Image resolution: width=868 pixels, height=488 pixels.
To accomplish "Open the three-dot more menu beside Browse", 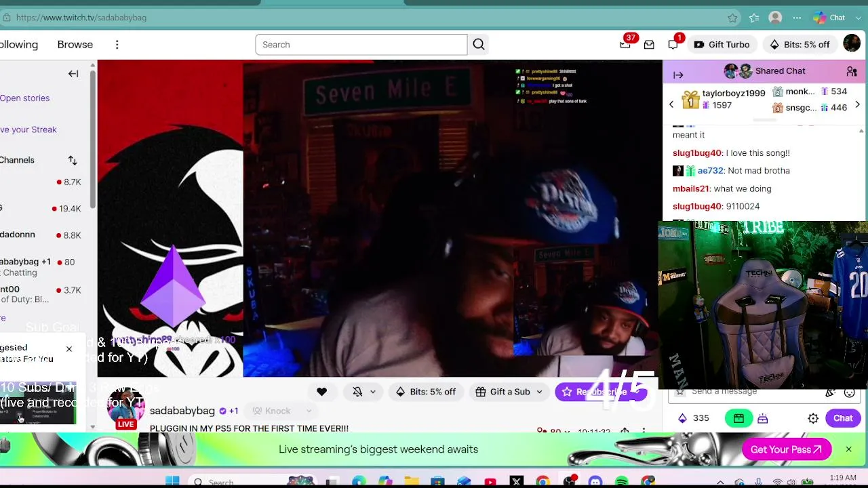I will [117, 45].
